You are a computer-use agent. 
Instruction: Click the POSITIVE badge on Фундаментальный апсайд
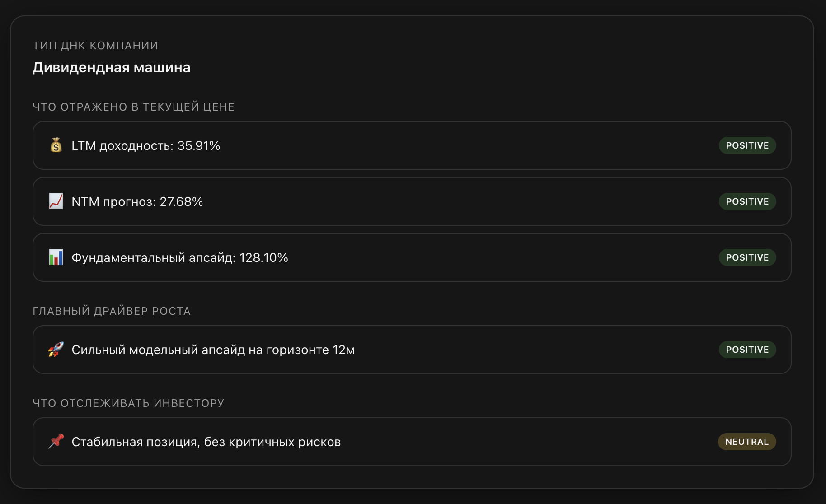pyautogui.click(x=747, y=257)
